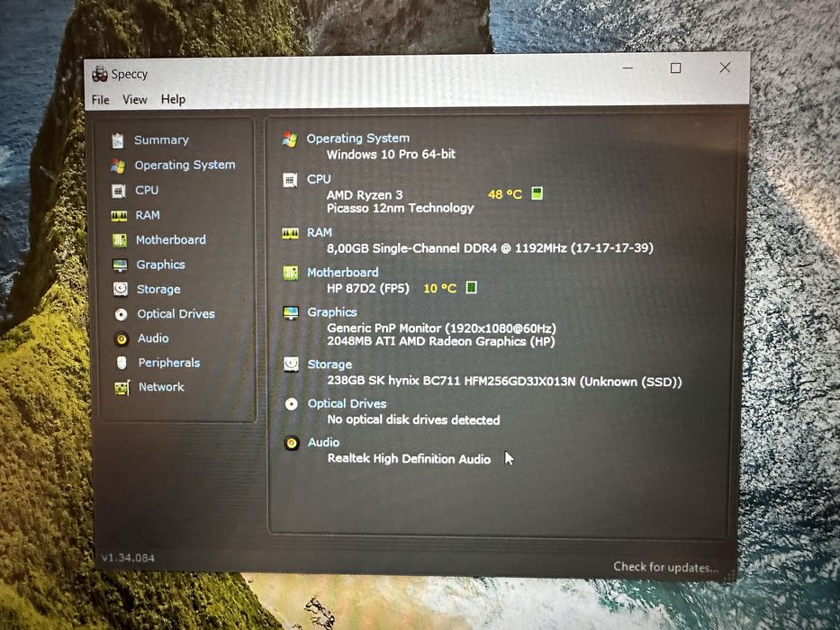Click the Graphics monitor icon in summary pane
The width and height of the screenshot is (840, 630).
coord(291,313)
